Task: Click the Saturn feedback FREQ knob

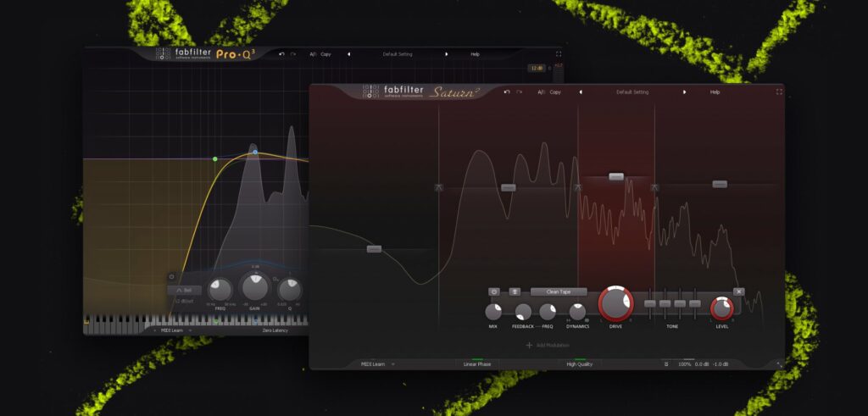Action: click(548, 312)
